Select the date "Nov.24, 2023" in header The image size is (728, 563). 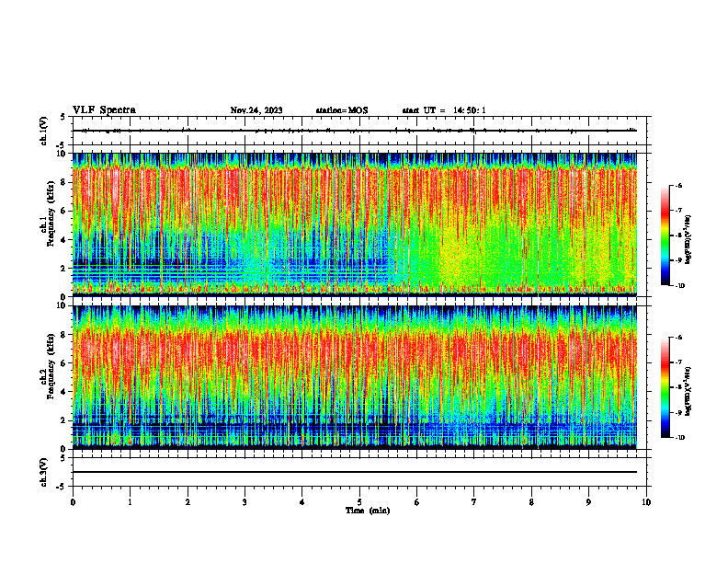[x=256, y=110]
